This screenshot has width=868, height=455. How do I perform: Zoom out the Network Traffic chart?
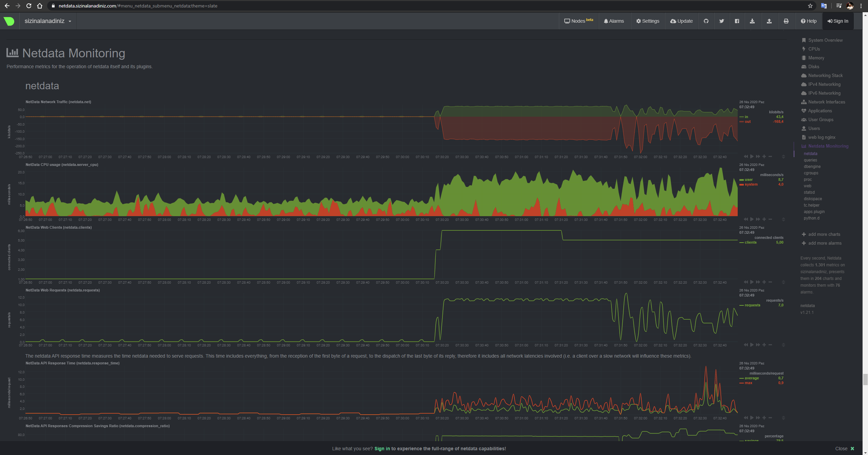pyautogui.click(x=770, y=156)
